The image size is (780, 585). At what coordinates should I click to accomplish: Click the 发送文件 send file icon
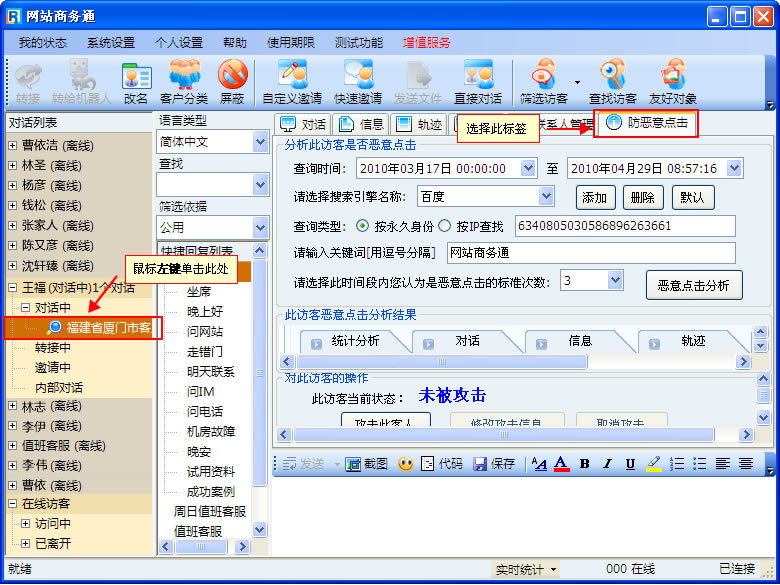[418, 82]
